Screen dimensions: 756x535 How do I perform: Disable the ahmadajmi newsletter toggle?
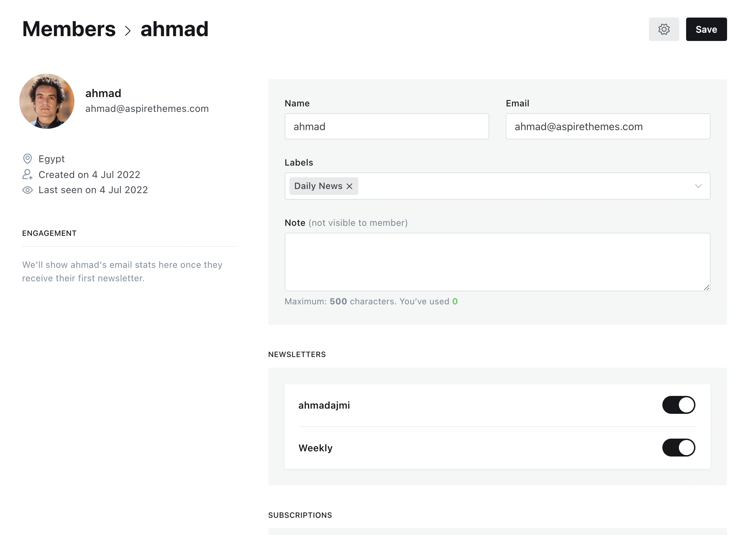[678, 405]
